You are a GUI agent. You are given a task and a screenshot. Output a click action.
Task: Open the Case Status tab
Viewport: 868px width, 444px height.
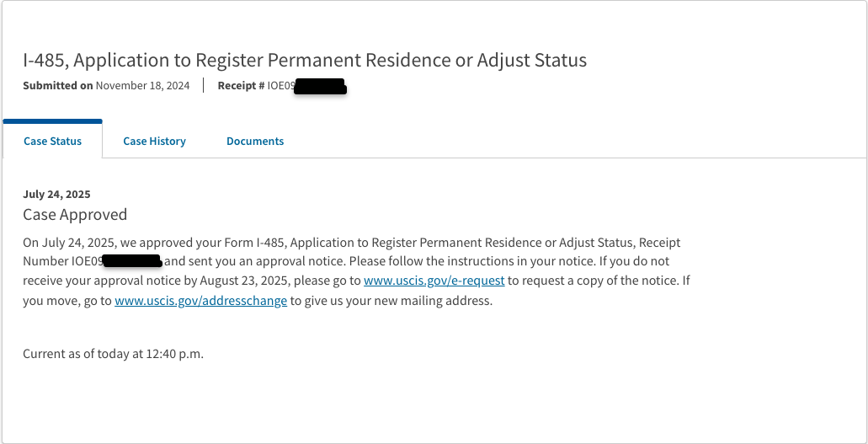[52, 141]
